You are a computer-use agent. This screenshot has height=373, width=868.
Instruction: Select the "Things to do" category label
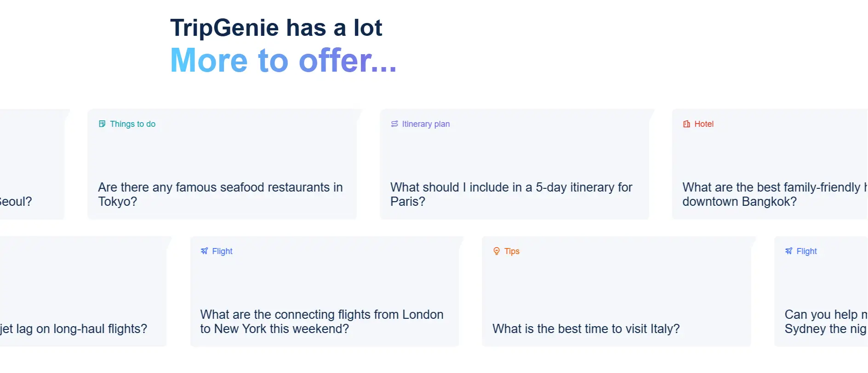132,124
